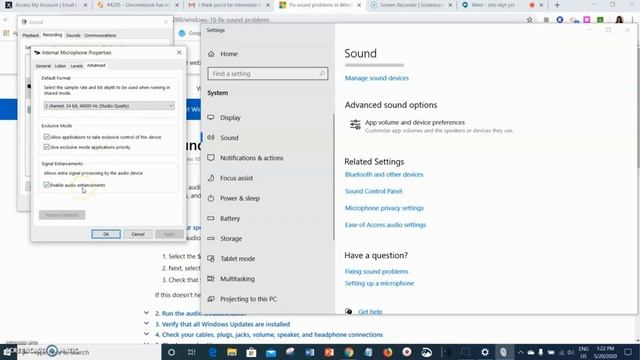Show hidden system tray icons
640x360 pixels.
pyautogui.click(x=520, y=353)
